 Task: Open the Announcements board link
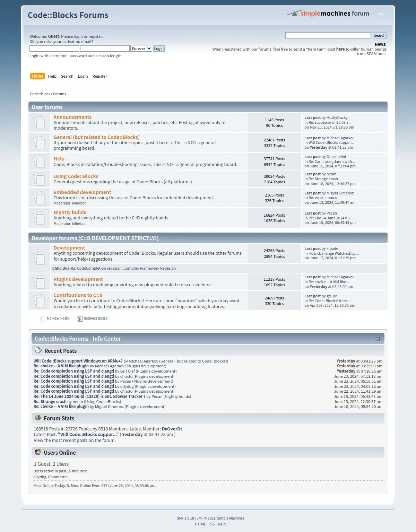point(72,117)
